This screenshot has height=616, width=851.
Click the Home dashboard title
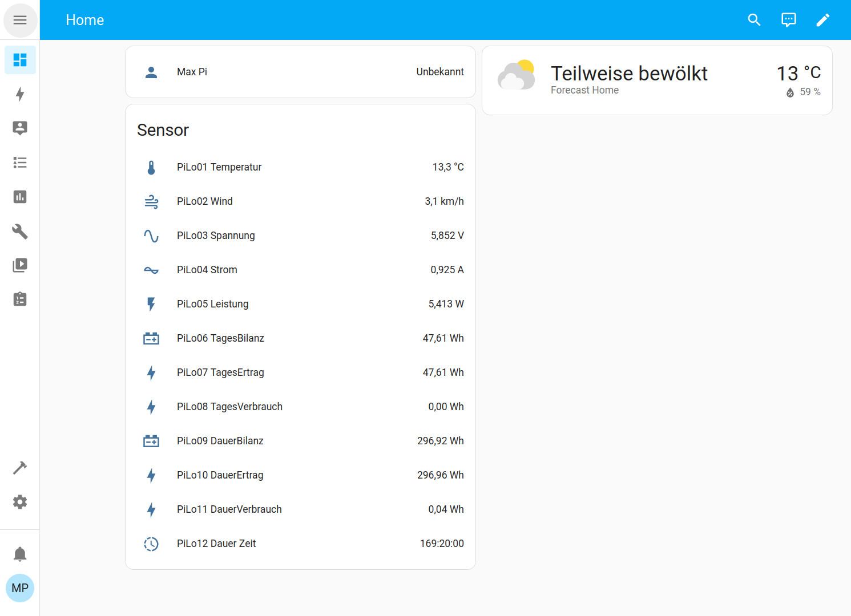click(84, 20)
